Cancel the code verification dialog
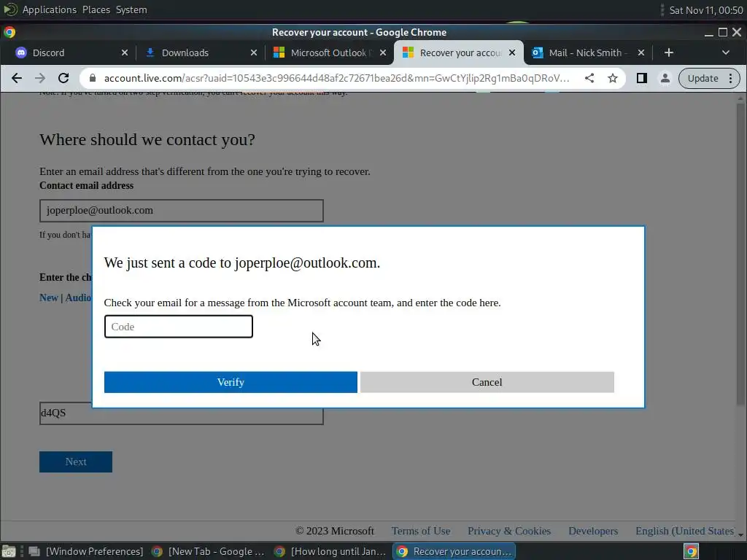This screenshot has height=560, width=747. [487, 382]
